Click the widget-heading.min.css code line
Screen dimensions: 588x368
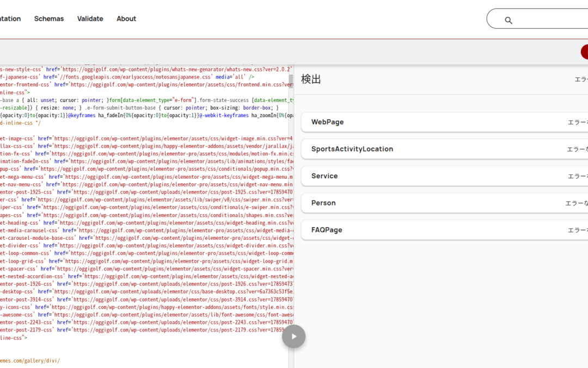tap(146, 222)
